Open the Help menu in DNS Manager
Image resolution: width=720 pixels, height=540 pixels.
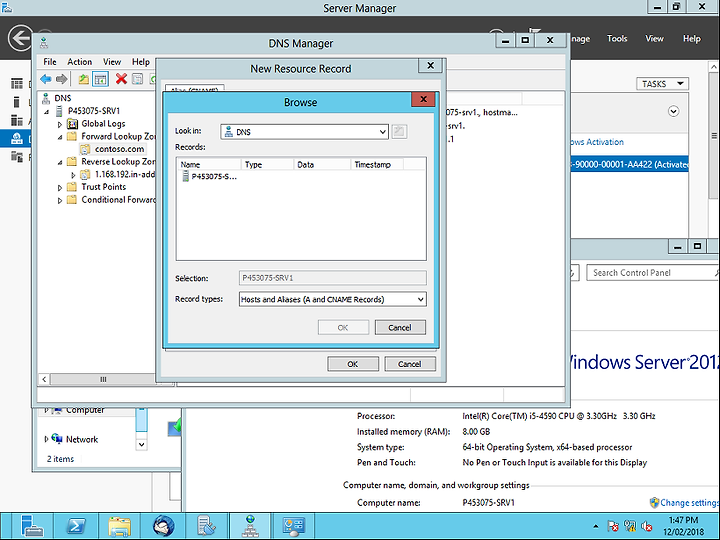pos(141,62)
